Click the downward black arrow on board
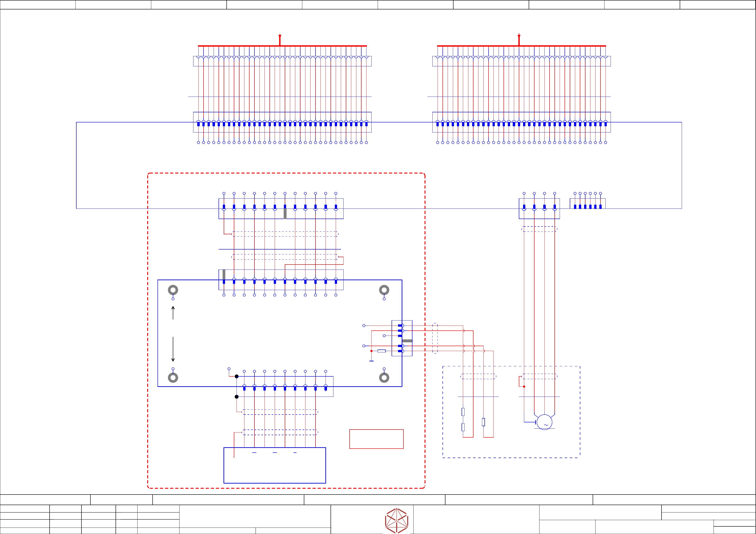 coord(173,349)
